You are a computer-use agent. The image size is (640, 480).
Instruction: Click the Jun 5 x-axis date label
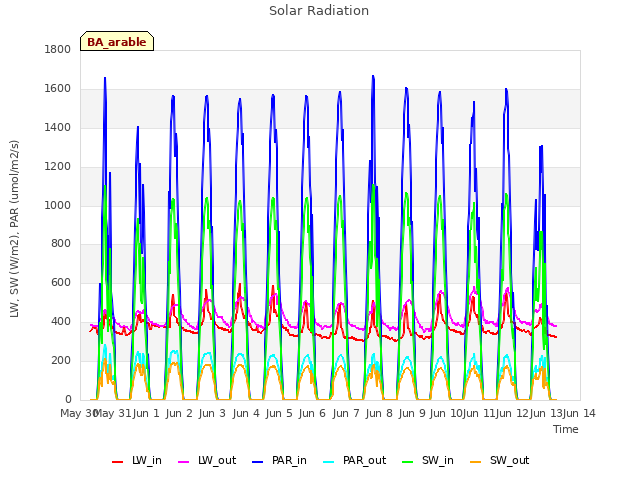(x=279, y=413)
